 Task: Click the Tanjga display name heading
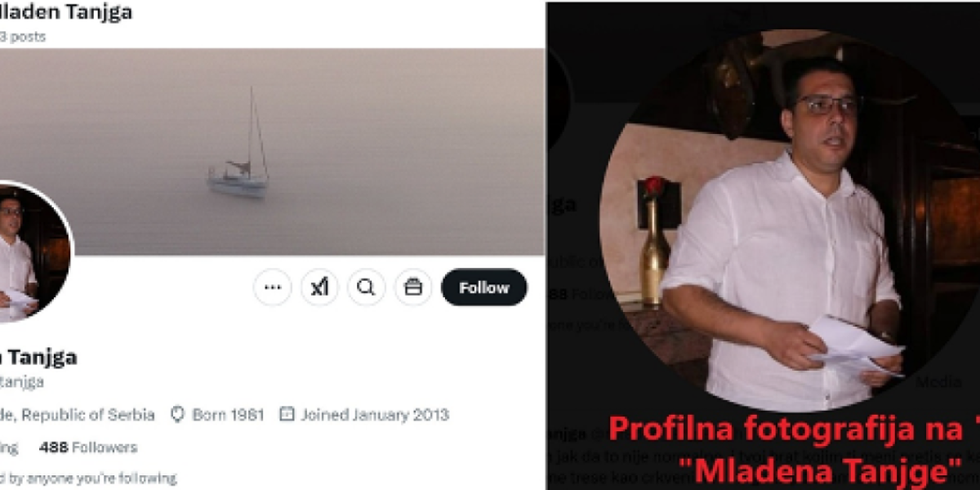(38, 357)
